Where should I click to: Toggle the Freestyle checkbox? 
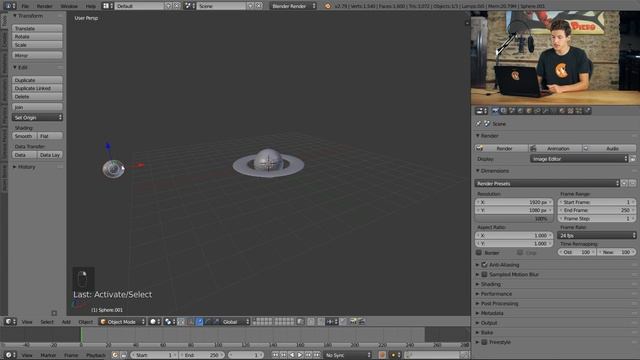coord(484,342)
